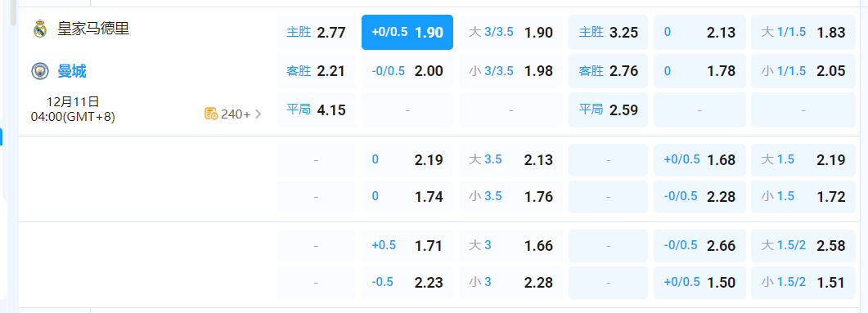Choose 大 1.5 at odds 2.19

click(x=803, y=160)
